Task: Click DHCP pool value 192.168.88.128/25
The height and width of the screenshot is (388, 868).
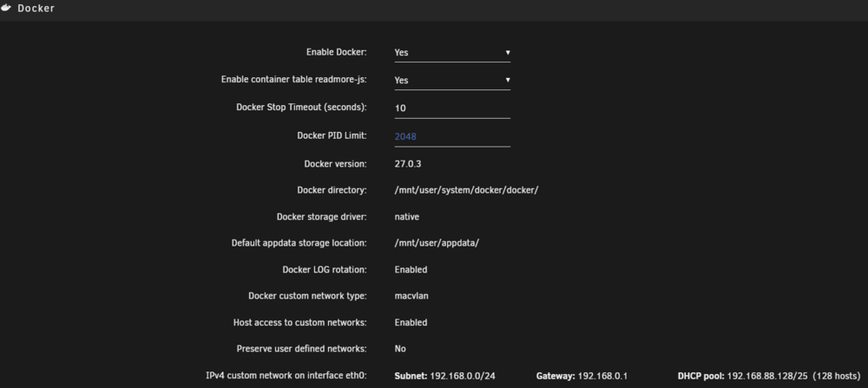Action: [x=767, y=377]
